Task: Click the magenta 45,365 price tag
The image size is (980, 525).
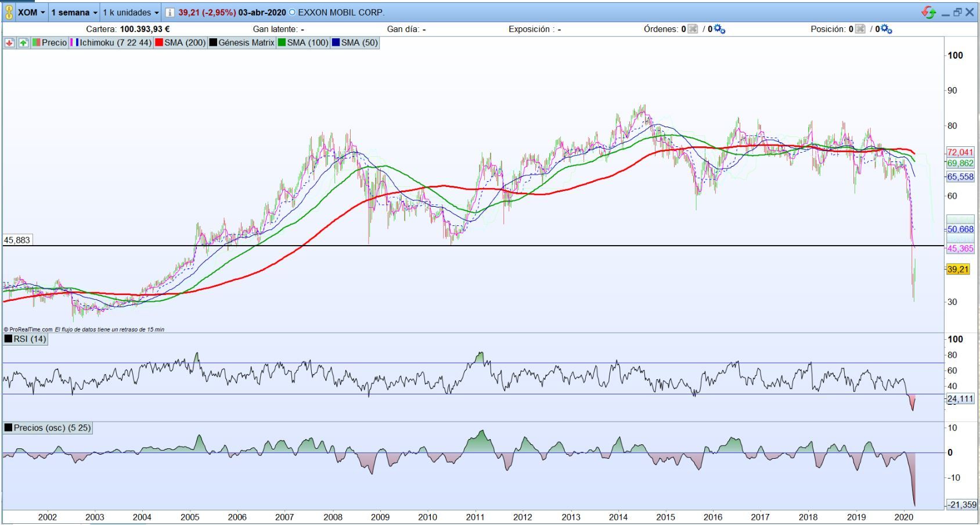Action: (960, 249)
